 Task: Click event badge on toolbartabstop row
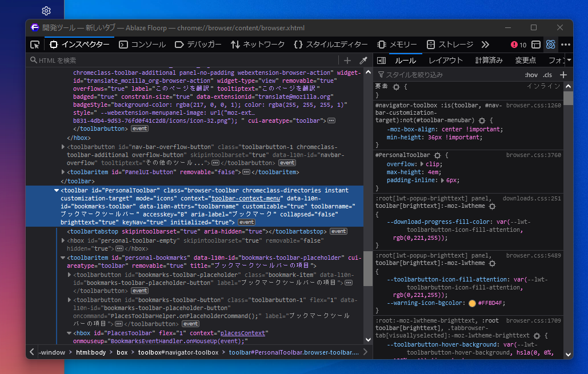point(339,232)
